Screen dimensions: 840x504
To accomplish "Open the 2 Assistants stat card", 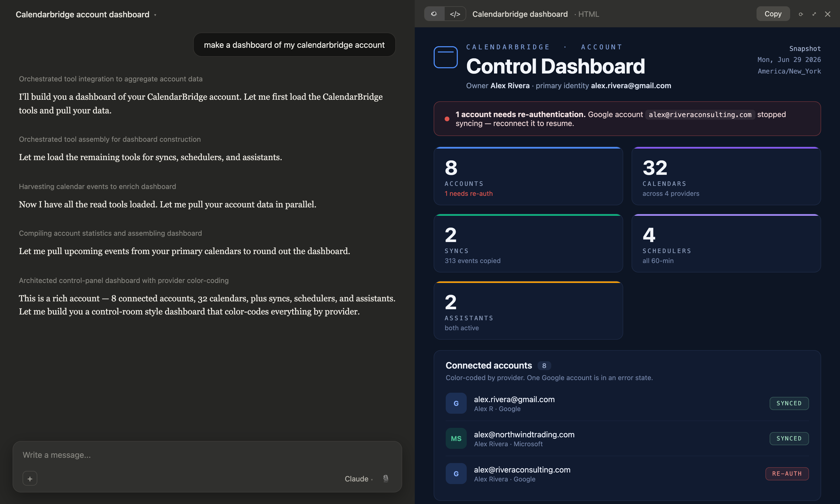I will 528,311.
